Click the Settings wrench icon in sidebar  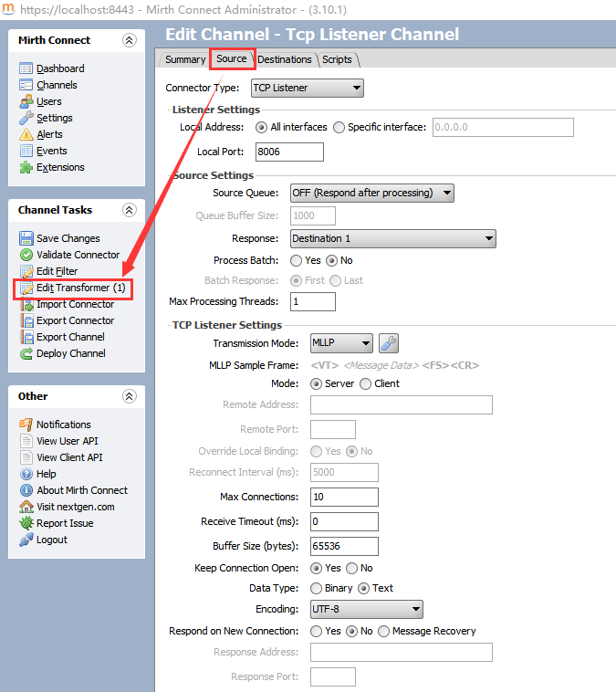click(x=26, y=118)
